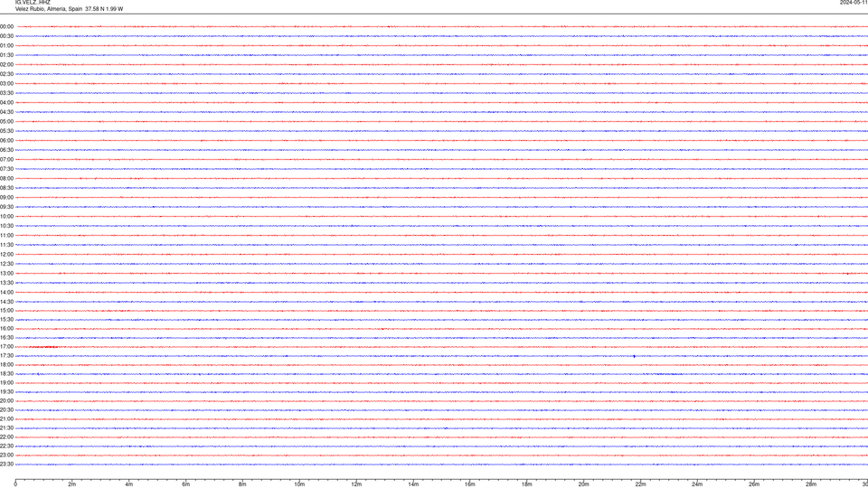Click the 10m tick label on time axis

click(299, 484)
